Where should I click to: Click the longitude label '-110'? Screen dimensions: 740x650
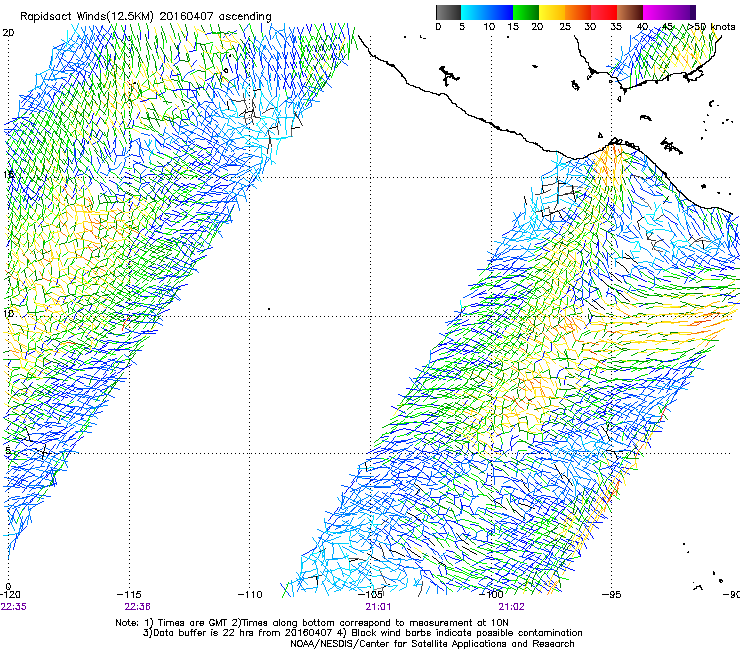click(250, 595)
